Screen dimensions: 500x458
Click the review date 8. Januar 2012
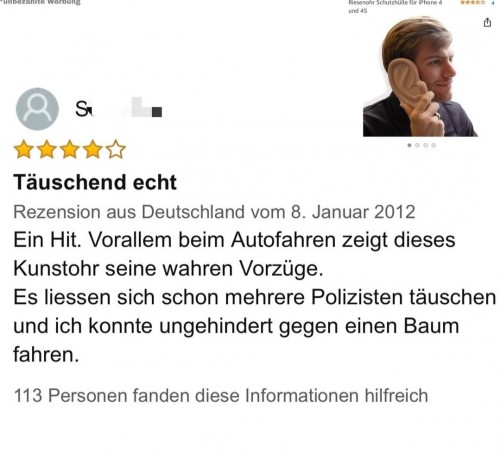[x=353, y=212]
